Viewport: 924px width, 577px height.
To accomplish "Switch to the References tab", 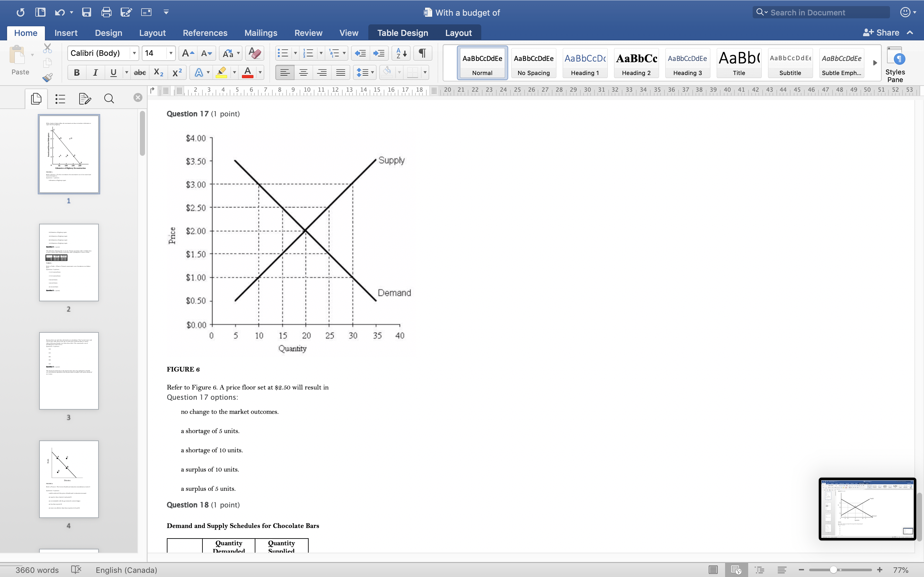I will (205, 33).
